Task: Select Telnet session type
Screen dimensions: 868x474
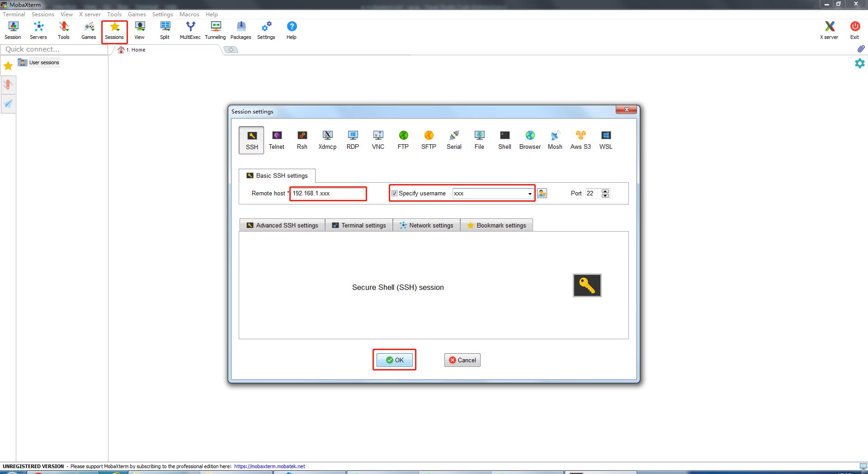Action: pos(277,140)
